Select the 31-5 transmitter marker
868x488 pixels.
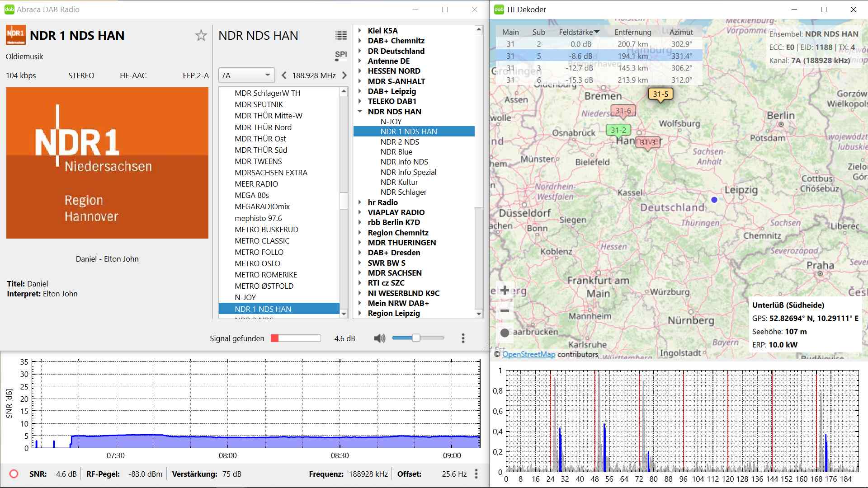(x=660, y=94)
